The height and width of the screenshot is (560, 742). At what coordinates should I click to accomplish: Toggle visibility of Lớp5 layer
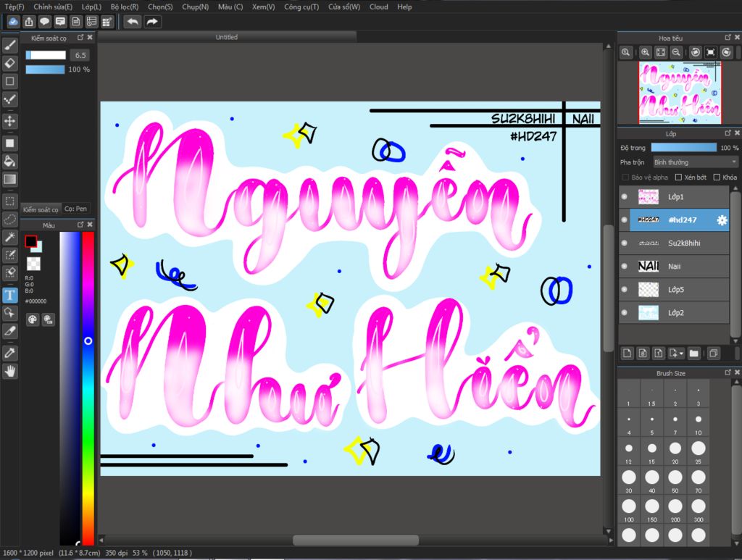(624, 290)
